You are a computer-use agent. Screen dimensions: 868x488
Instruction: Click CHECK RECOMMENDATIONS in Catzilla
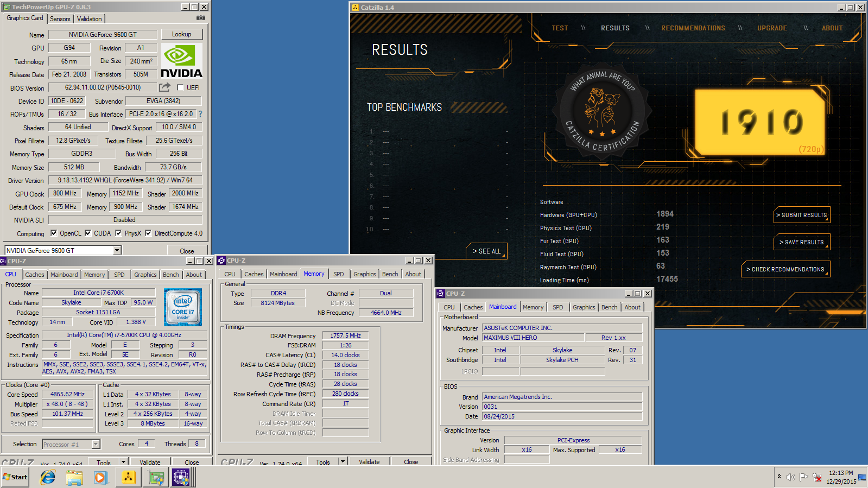pos(785,269)
